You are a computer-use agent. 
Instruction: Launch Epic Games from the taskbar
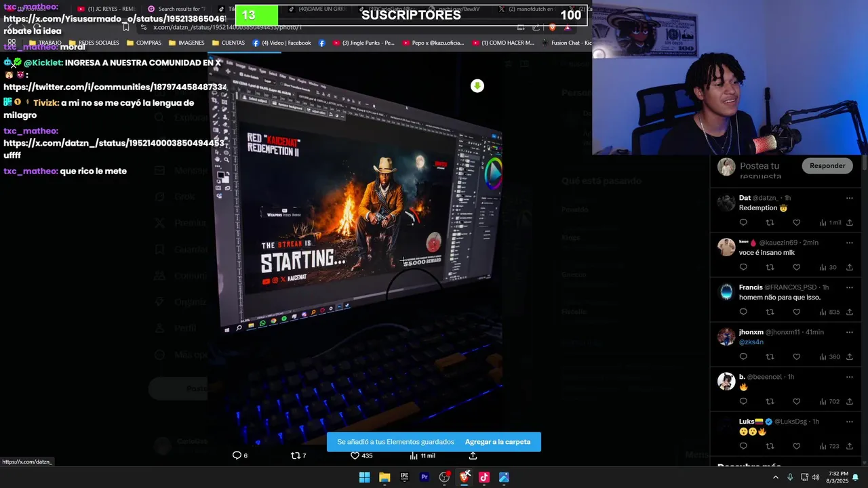click(x=404, y=477)
